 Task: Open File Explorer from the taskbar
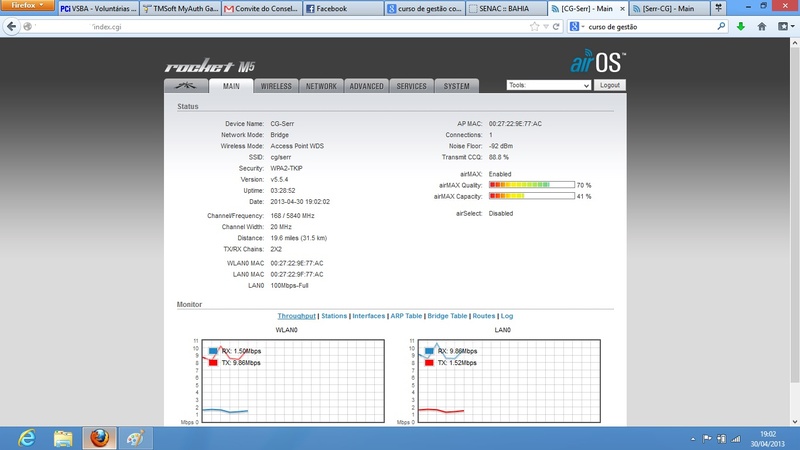pyautogui.click(x=63, y=438)
